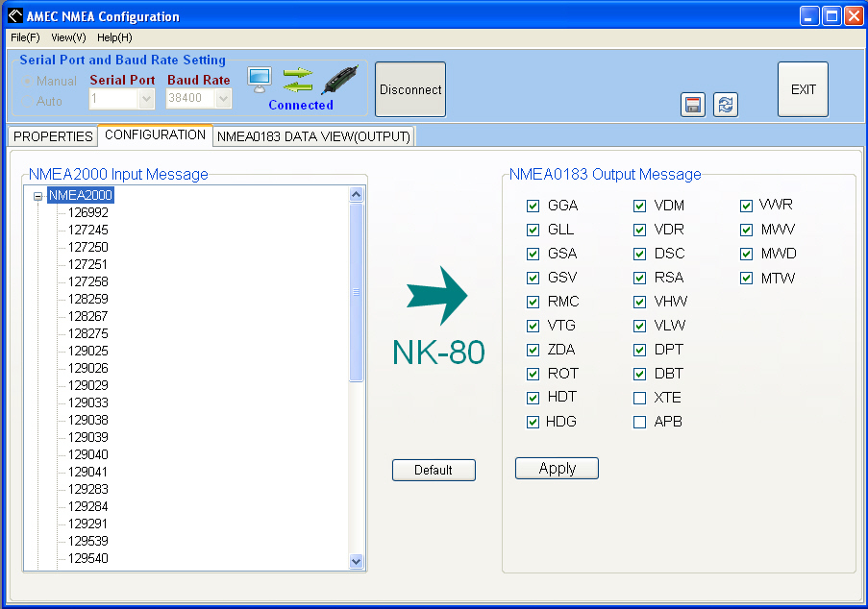This screenshot has height=609, width=868.
Task: Uncheck the GGA output message
Action: coord(533,206)
